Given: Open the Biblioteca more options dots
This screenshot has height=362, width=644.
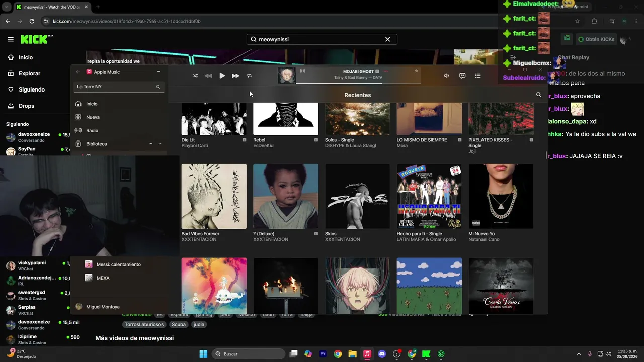Looking at the screenshot, I should [150, 144].
